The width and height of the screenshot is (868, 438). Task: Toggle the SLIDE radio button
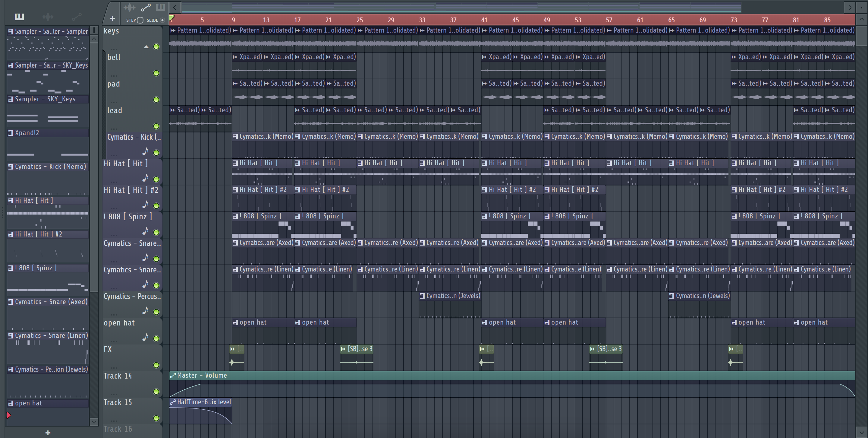coord(162,20)
